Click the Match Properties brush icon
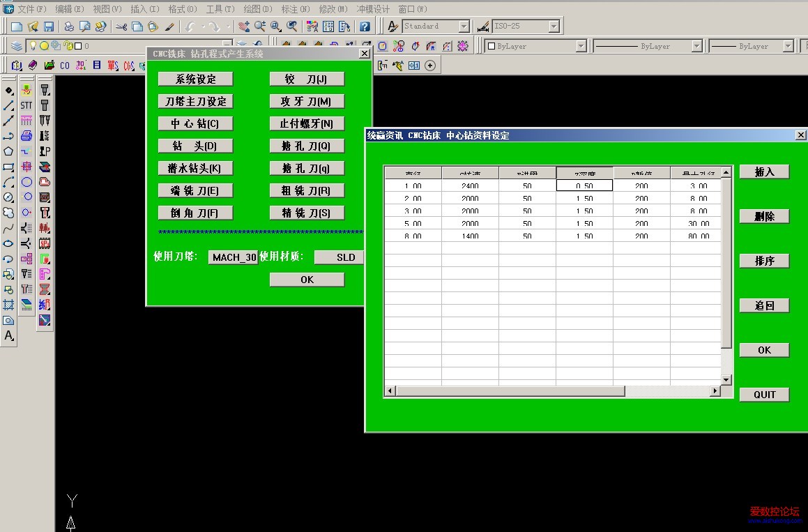The image size is (808, 532). pyautogui.click(x=169, y=26)
